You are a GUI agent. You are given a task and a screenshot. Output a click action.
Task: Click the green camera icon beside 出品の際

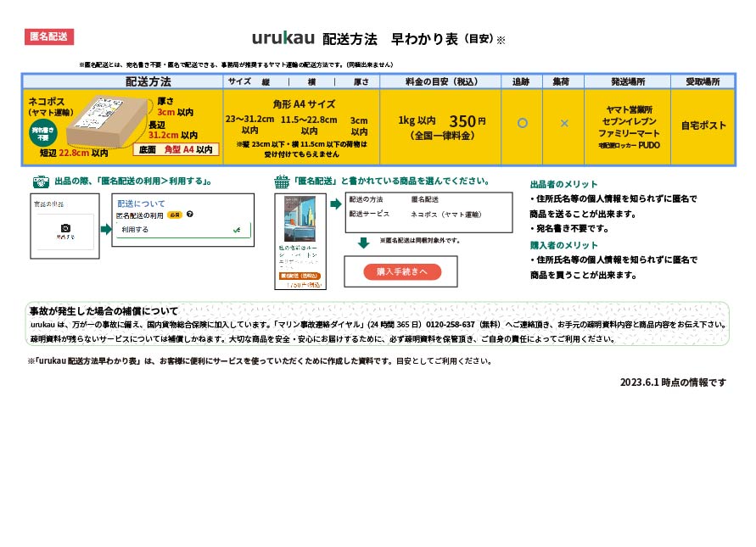click(x=40, y=181)
